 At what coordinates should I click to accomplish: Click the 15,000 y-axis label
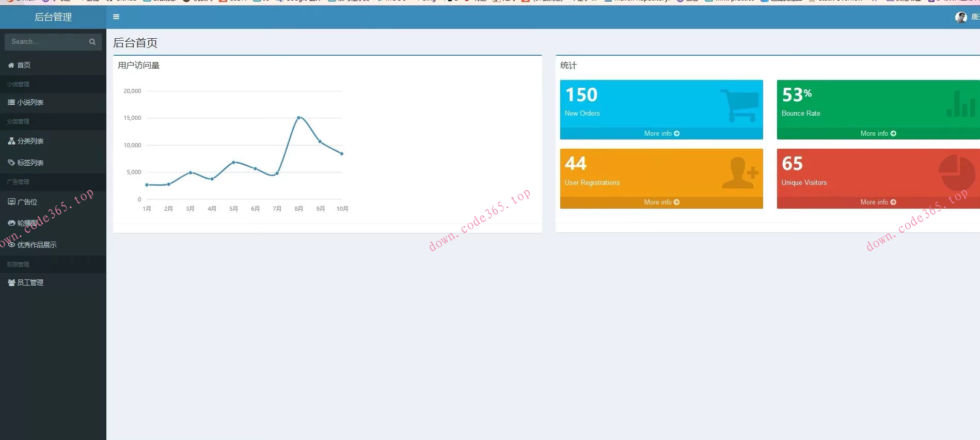click(132, 118)
